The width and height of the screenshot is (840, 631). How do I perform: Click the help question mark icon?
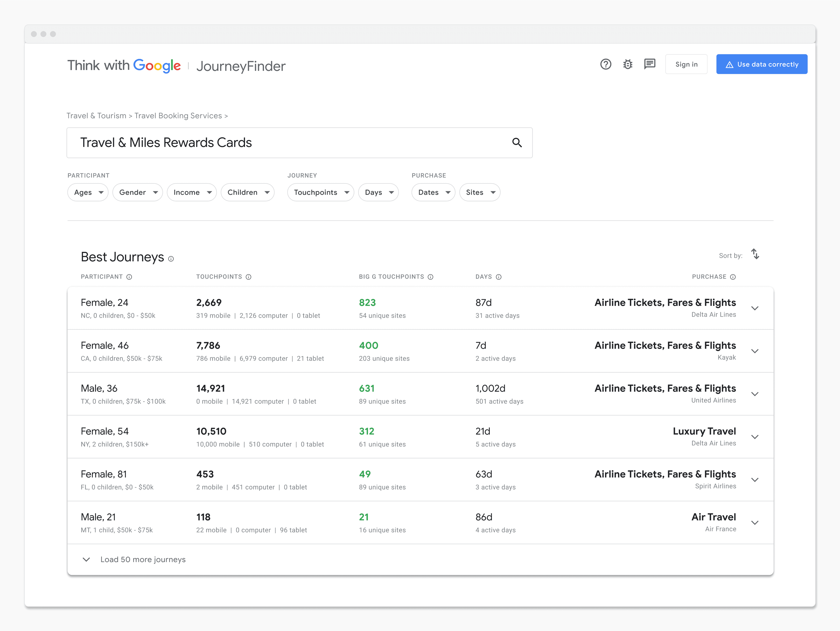606,64
